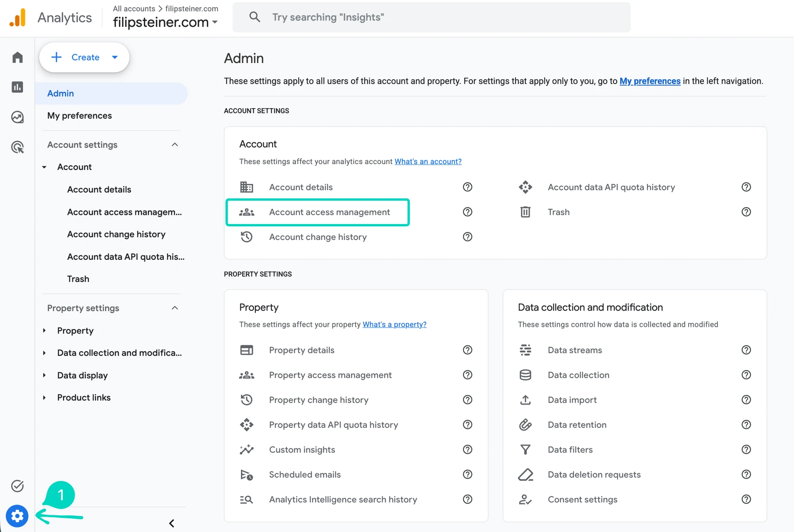Click the Custom insights sparkline icon
The image size is (794, 532).
coord(247,450)
